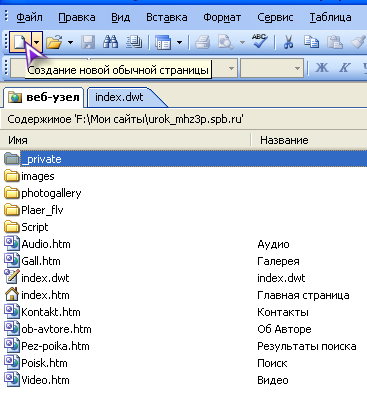Select the index.dwt file in list
This screenshot has width=367, height=399.
pos(45,278)
